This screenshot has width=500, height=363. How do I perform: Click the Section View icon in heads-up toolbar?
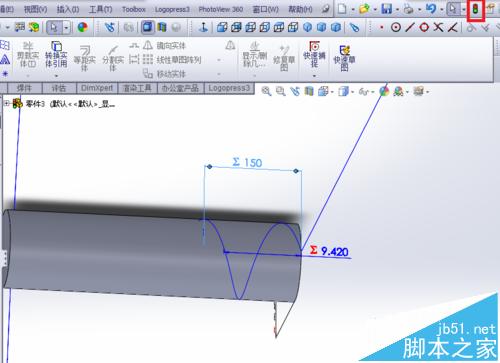[x=309, y=91]
